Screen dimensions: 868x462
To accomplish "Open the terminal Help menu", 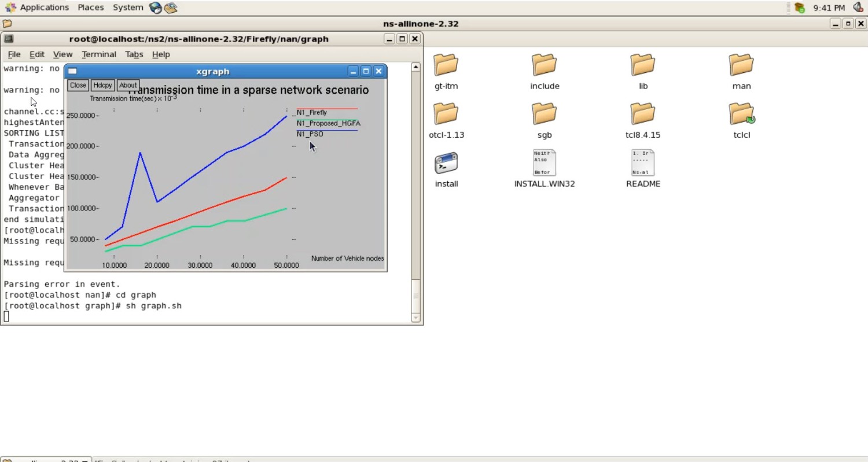I will pyautogui.click(x=161, y=54).
